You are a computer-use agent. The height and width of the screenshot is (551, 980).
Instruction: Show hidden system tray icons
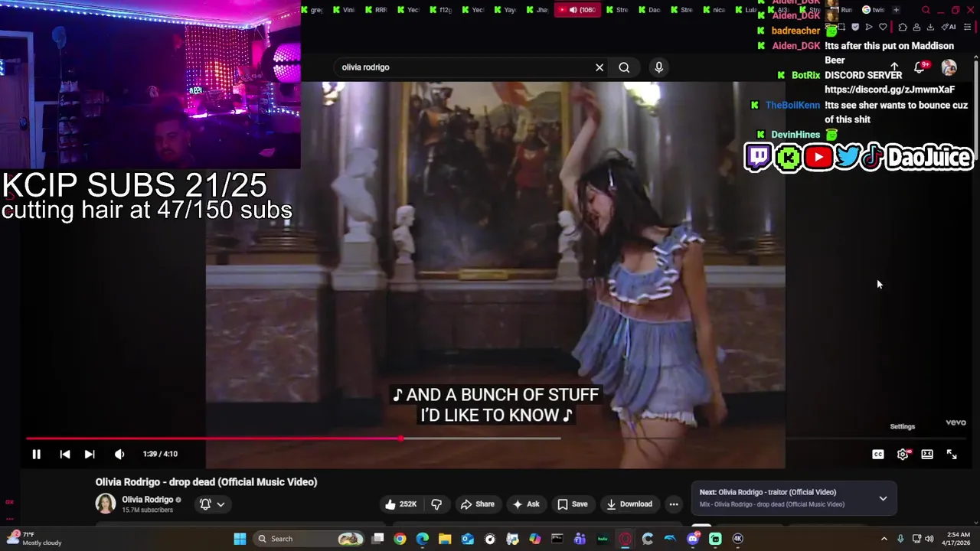click(884, 539)
